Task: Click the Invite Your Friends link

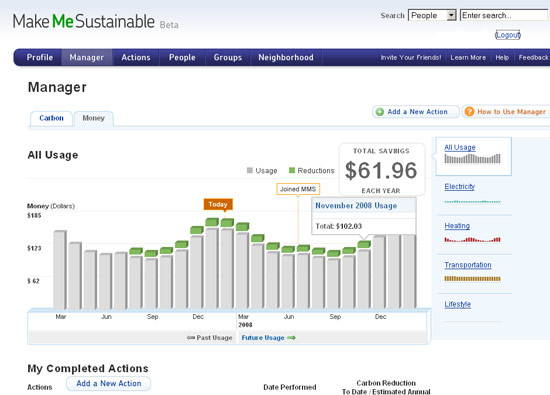Action: pos(411,58)
